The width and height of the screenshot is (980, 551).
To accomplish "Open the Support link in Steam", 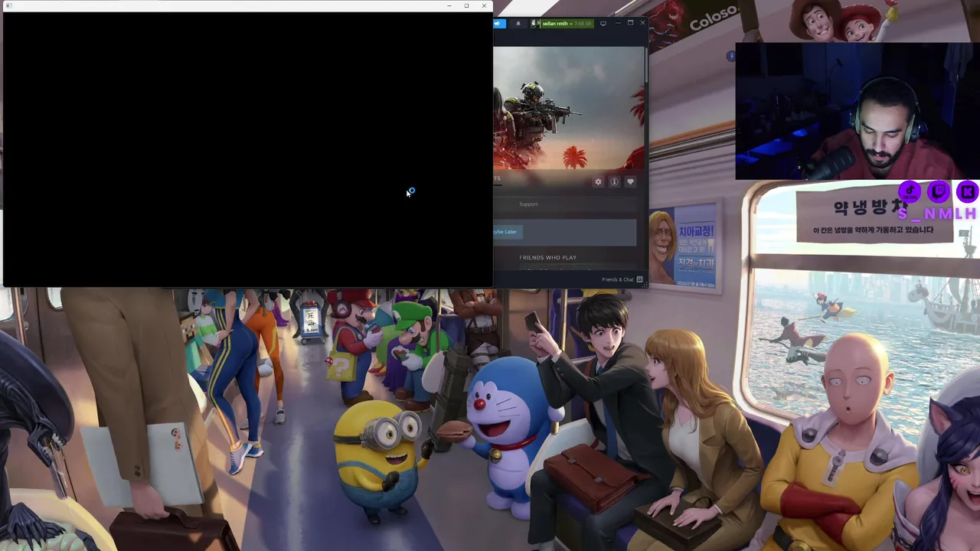I will (x=528, y=204).
